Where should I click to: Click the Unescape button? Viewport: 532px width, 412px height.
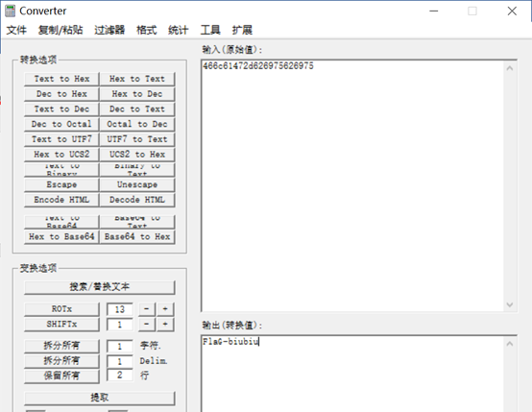pos(137,184)
